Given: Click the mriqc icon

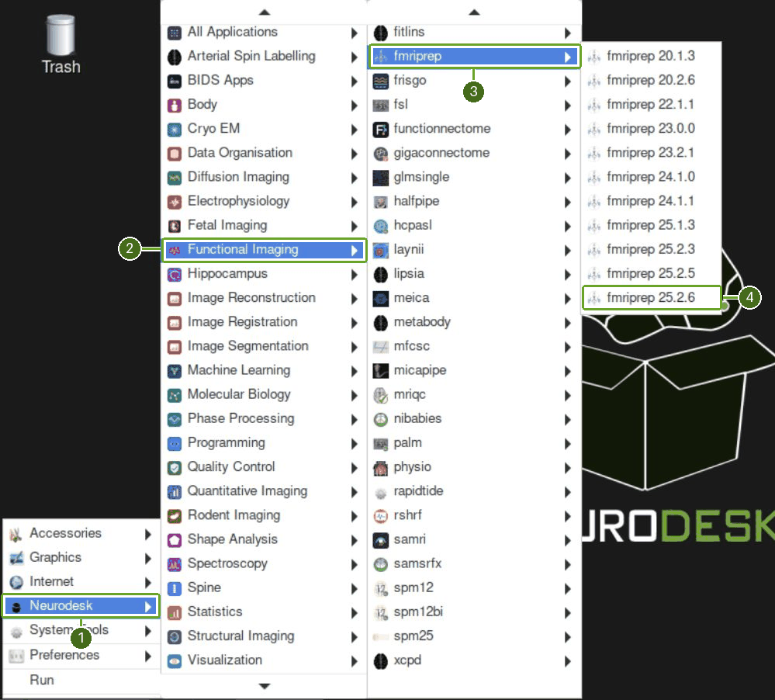Looking at the screenshot, I should coord(381,396).
